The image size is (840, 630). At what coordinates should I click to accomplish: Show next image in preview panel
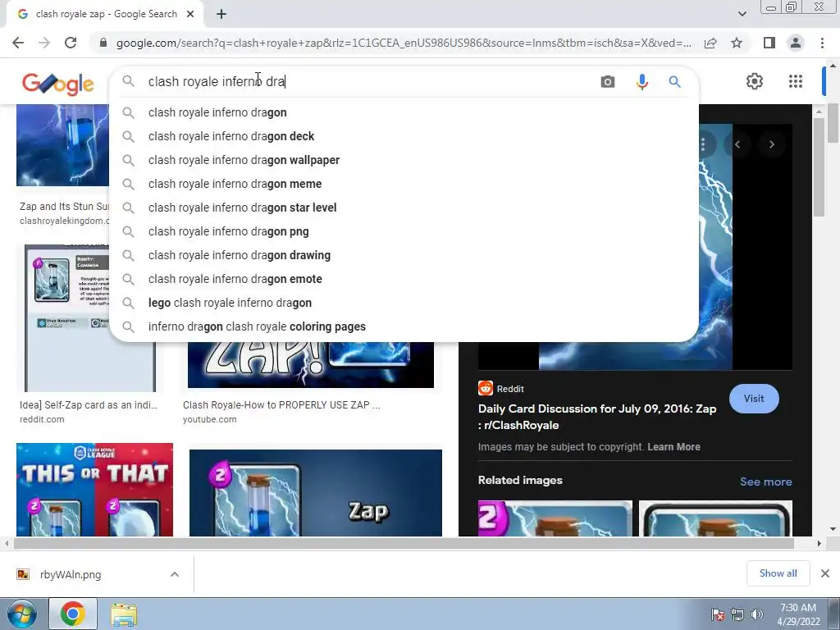(x=771, y=144)
